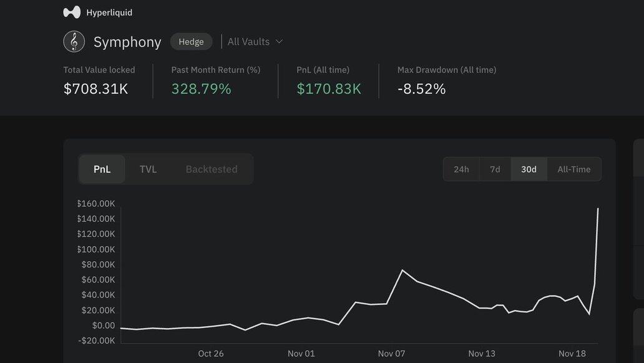Click the Symphony vault title
644x363 pixels.
[x=127, y=42]
